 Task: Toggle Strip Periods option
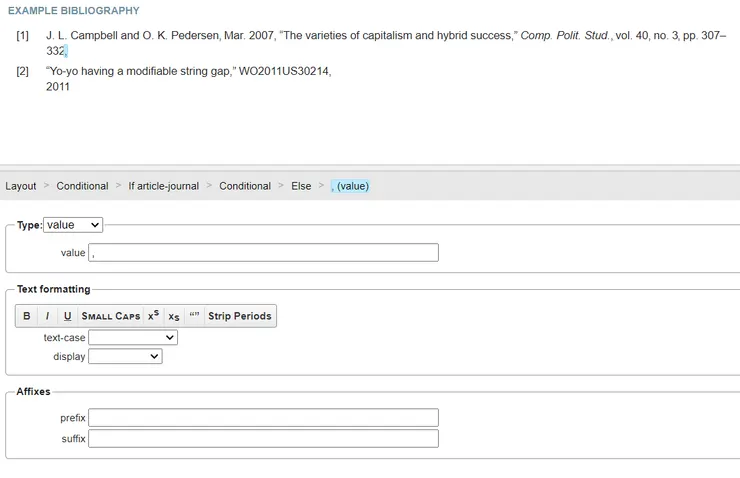[240, 316]
